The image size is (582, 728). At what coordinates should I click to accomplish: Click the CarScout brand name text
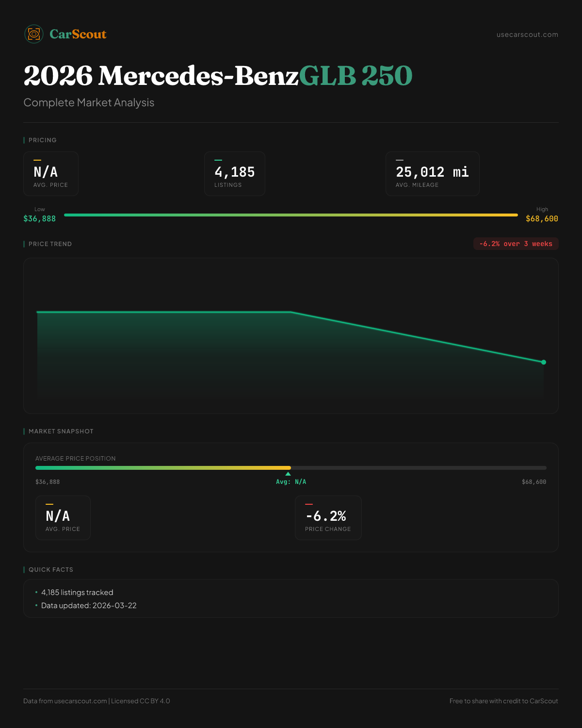click(78, 34)
